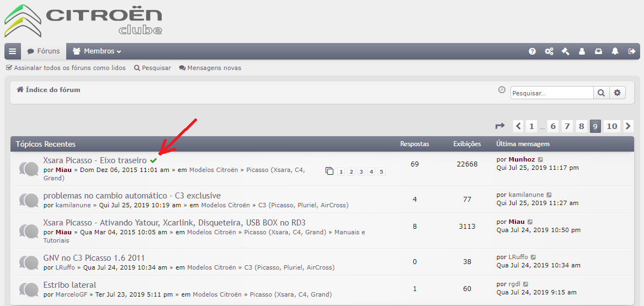This screenshot has height=306, width=644.
Task: Go to page 10 of recent topics
Action: (x=612, y=126)
